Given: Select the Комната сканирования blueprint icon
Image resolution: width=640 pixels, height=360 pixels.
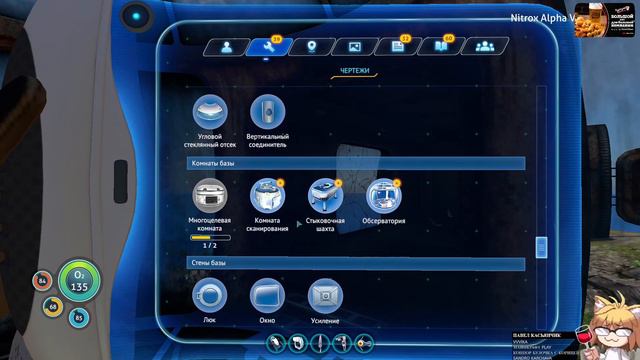Looking at the screenshot, I should [x=268, y=196].
